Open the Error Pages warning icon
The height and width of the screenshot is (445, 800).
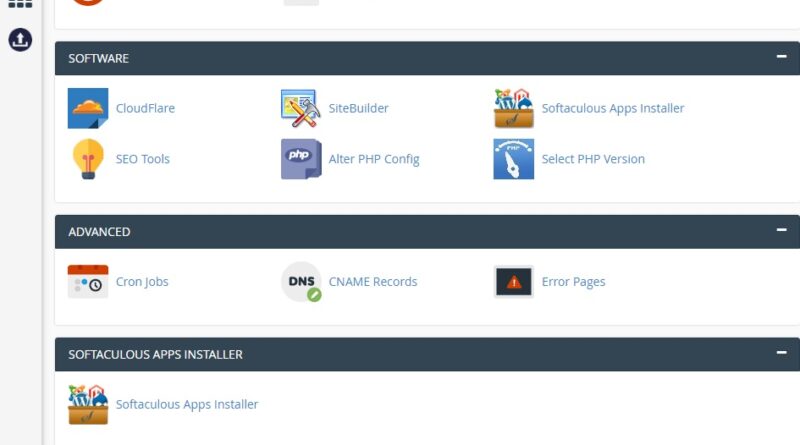tap(513, 282)
